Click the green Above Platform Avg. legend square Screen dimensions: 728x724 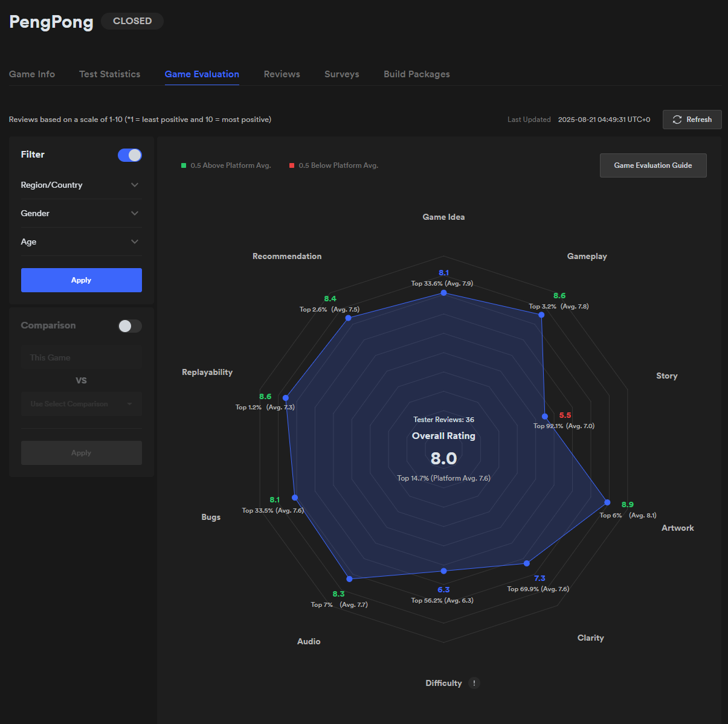(184, 165)
